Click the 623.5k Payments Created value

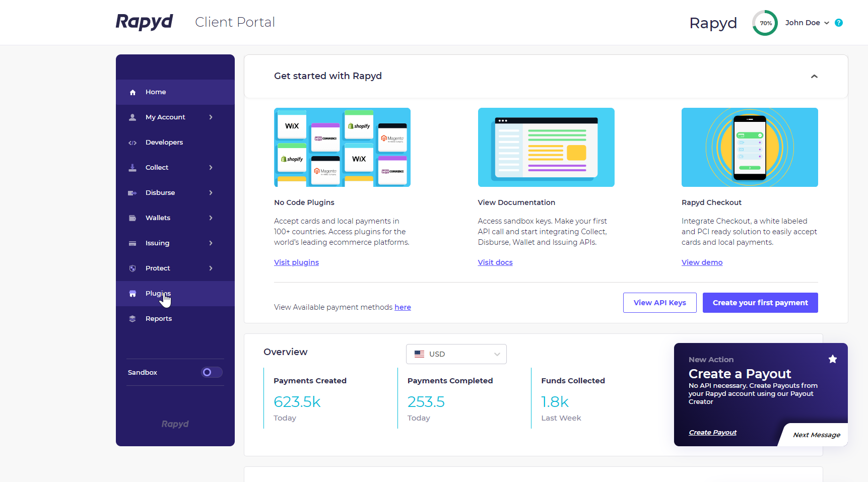point(297,402)
